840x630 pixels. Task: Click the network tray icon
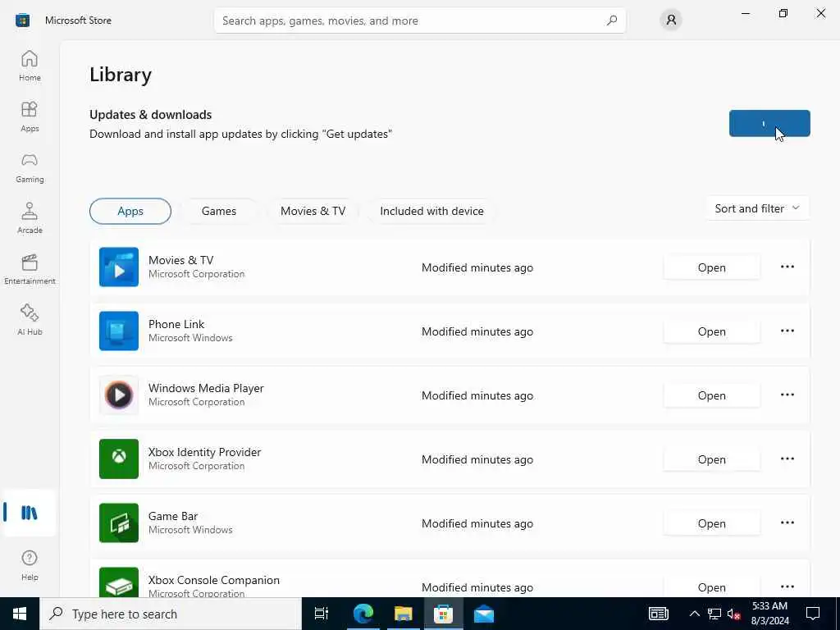pyautogui.click(x=714, y=614)
